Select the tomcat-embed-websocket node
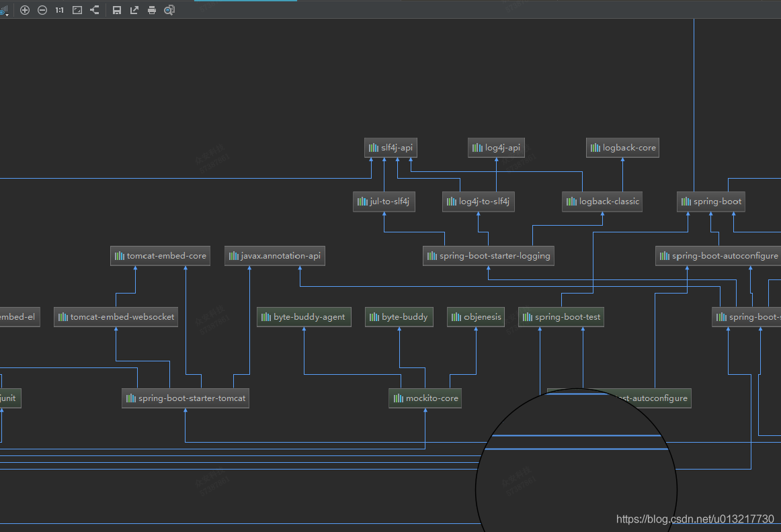Image resolution: width=781 pixels, height=532 pixels. (x=116, y=317)
